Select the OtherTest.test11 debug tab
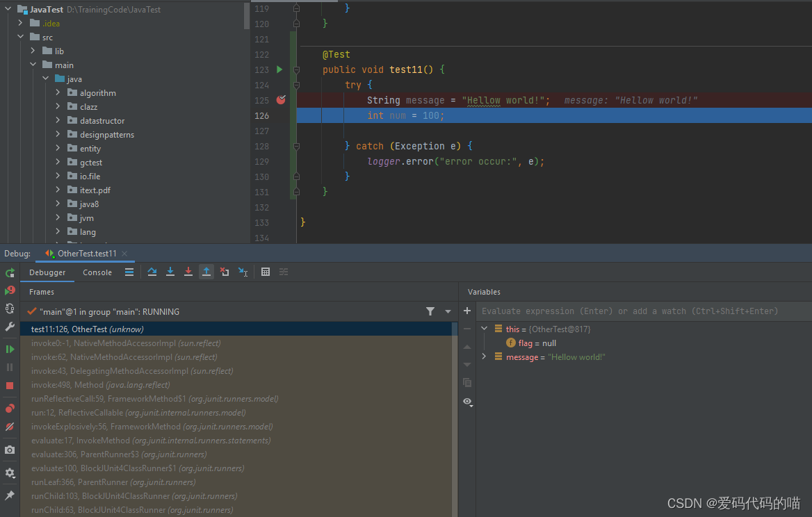Viewport: 812px width, 517px height. (86, 254)
